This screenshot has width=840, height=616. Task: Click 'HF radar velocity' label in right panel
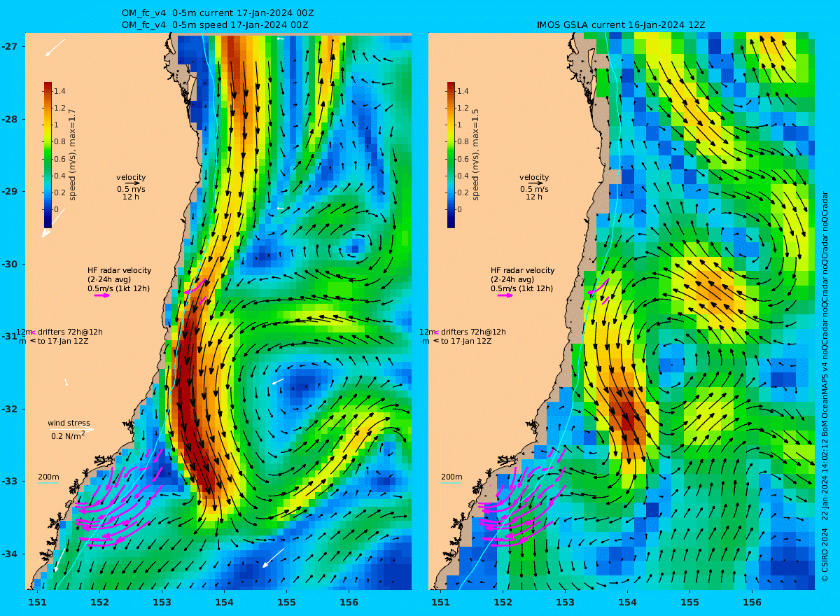tap(522, 270)
